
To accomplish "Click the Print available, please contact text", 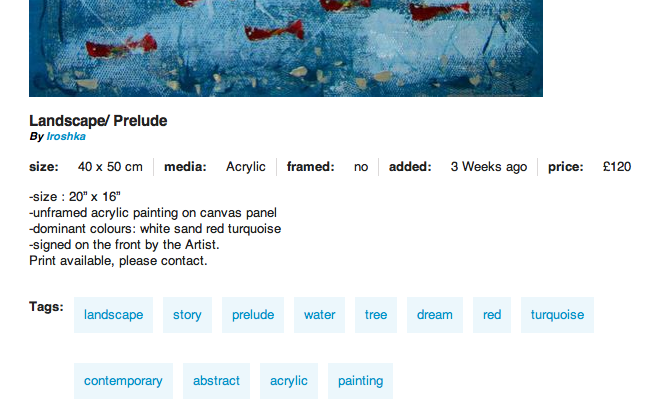I will coord(118,261).
